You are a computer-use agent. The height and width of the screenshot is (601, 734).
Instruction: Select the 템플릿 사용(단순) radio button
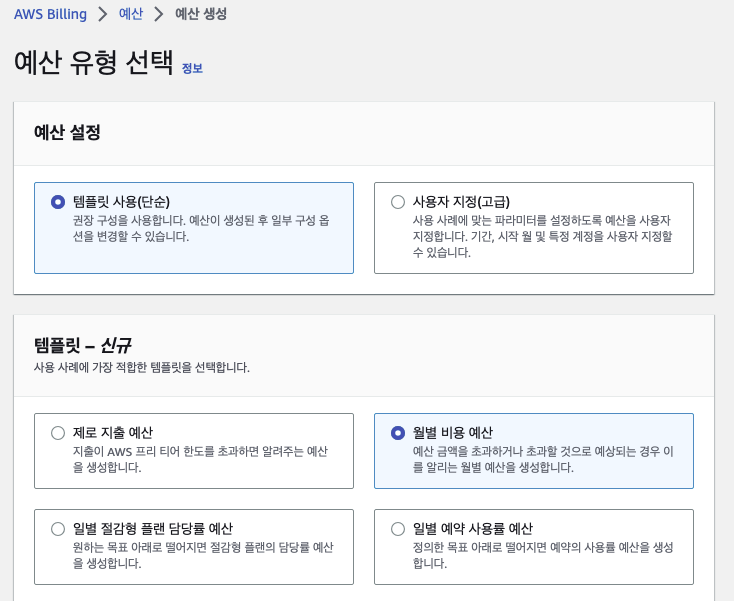(58, 202)
